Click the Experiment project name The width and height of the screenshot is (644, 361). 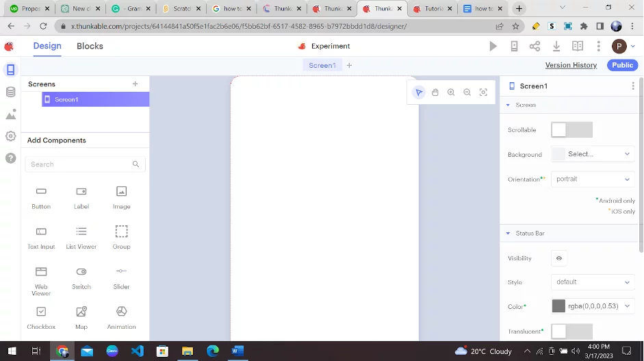[331, 46]
